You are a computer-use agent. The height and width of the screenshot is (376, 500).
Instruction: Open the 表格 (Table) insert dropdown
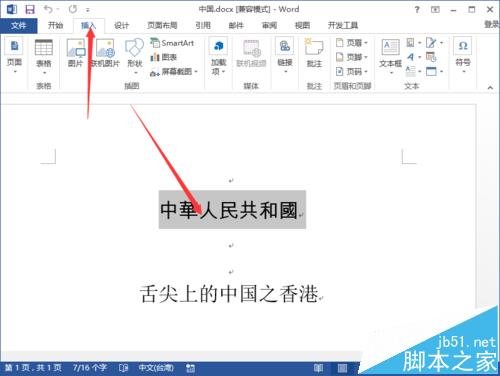click(44, 57)
